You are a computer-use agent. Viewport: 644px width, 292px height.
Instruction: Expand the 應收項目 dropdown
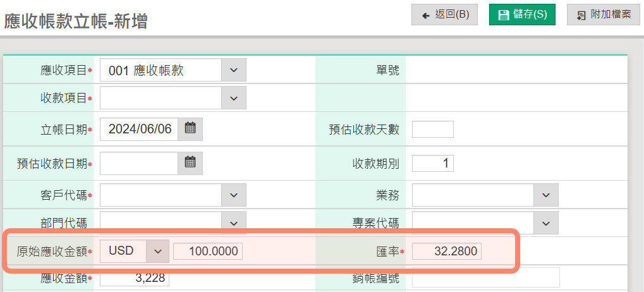pyautogui.click(x=233, y=70)
